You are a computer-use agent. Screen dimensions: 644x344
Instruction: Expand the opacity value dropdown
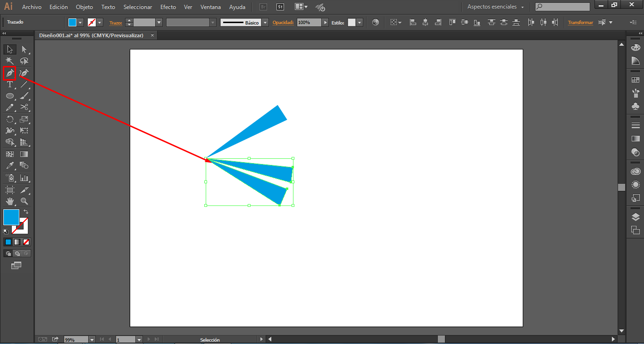[325, 22]
